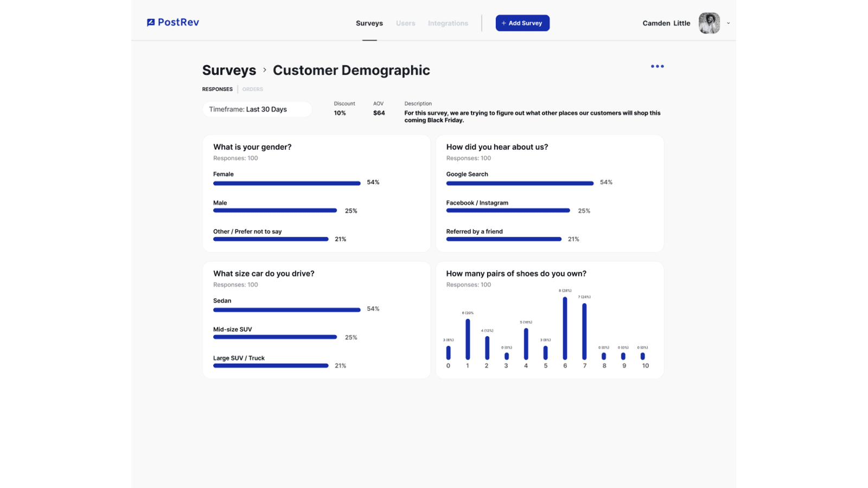Click Surveys in the breadcrumb heading
This screenshot has height=488, width=868.
point(229,70)
